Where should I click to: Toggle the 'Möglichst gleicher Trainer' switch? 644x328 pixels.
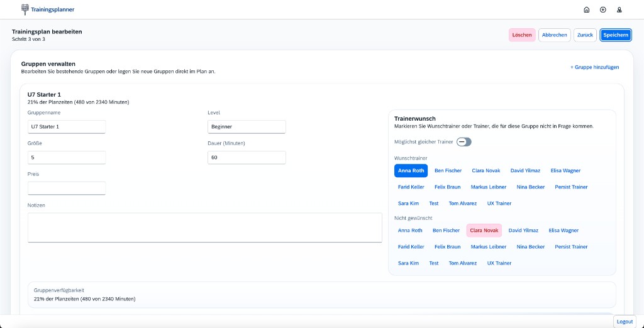point(464,142)
